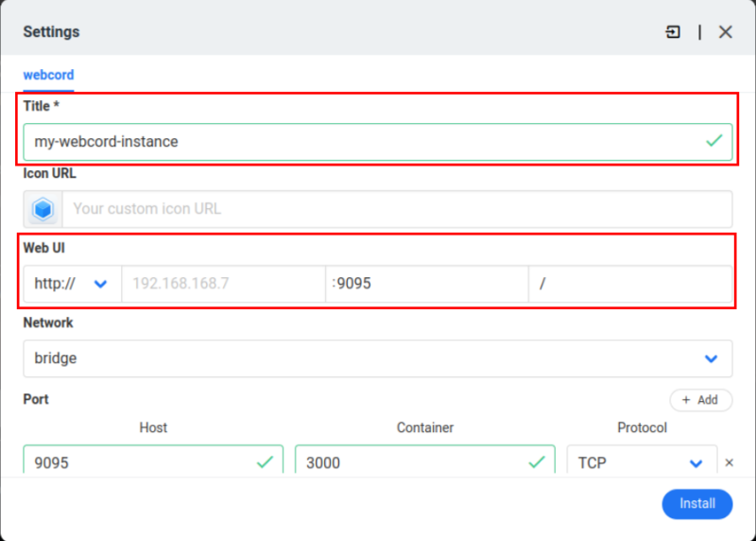Viewport: 756px width, 541px height.
Task: Click the import/export icon in Settings header
Action: pos(673,32)
